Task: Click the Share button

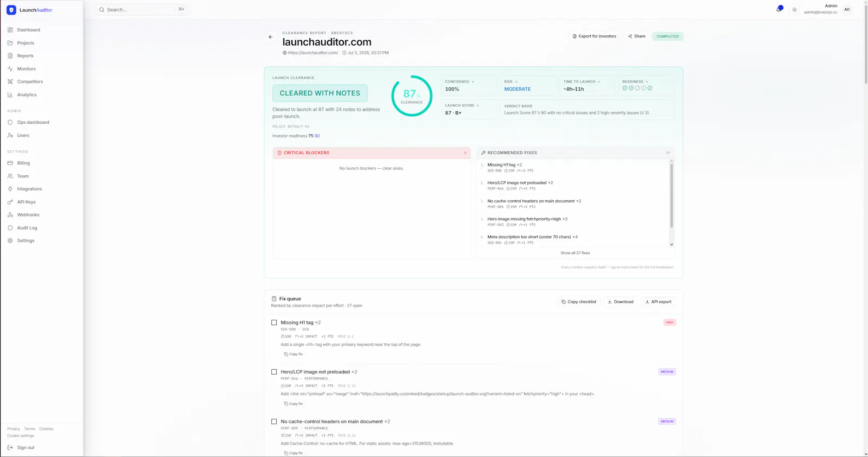Action: 637,36
